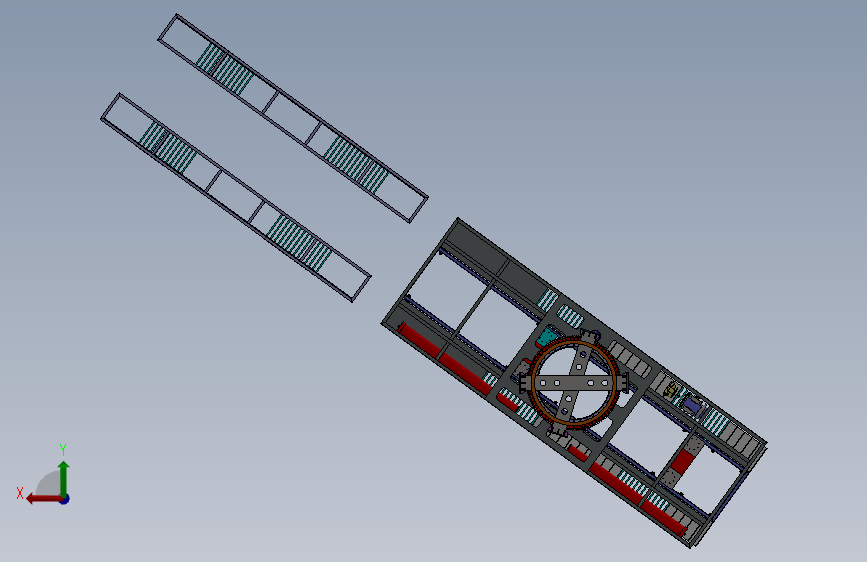Select the short red block in right cross-member
Image resolution: width=867 pixels, height=562 pixels.
[682, 461]
